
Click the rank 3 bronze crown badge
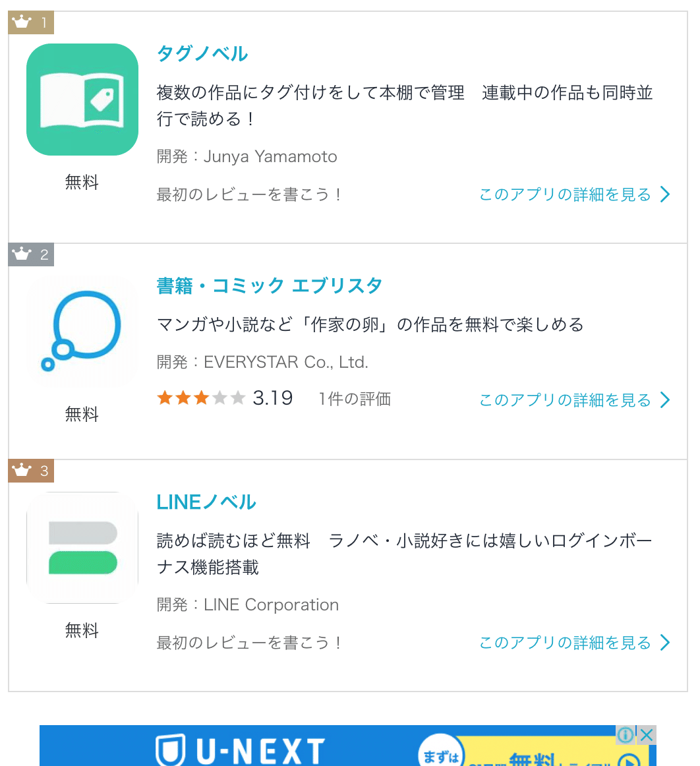pos(31,471)
